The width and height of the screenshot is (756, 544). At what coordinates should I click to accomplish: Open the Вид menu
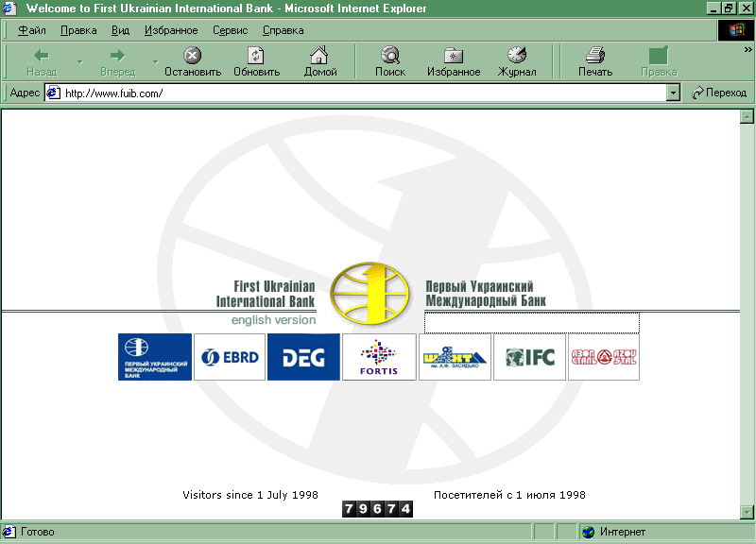tap(120, 30)
